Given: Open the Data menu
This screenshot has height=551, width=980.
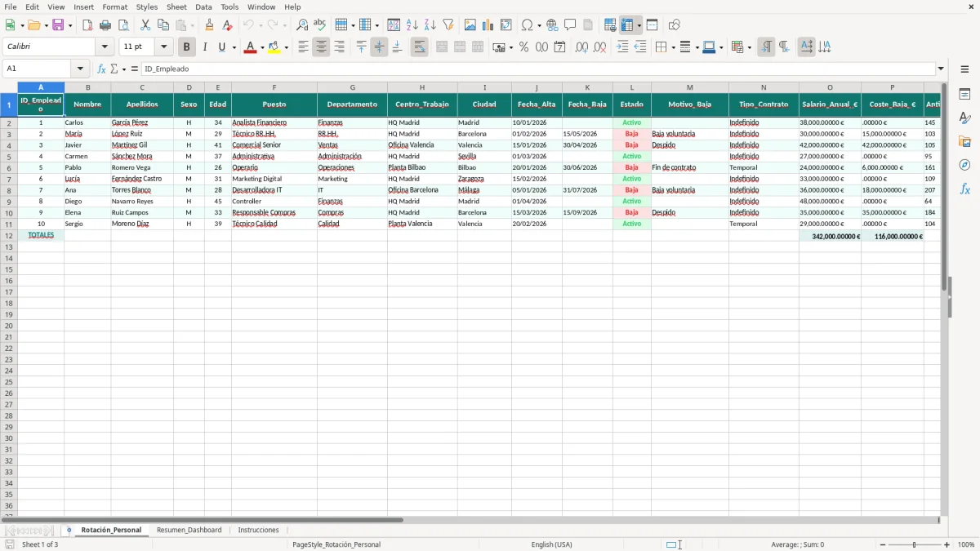Looking at the screenshot, I should (x=203, y=7).
